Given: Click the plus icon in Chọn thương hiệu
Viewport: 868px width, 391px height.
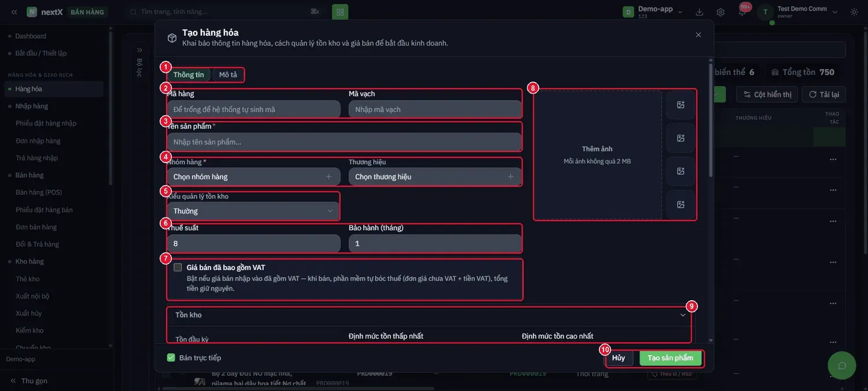Looking at the screenshot, I should 510,176.
